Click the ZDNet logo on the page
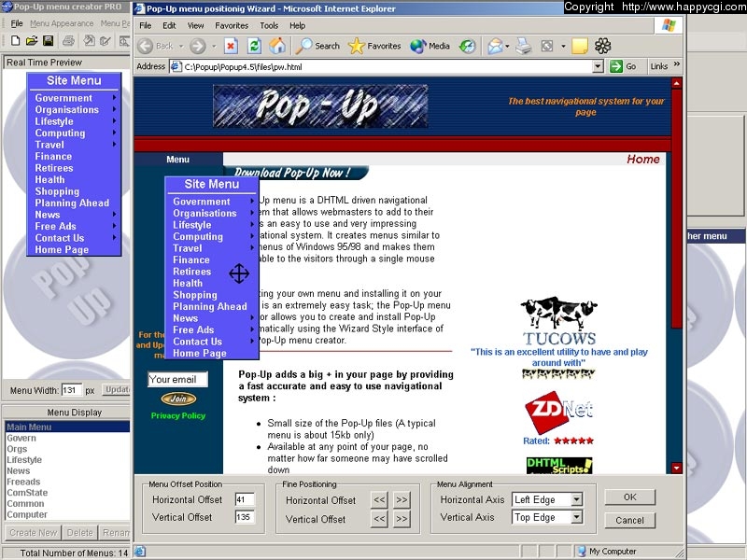The height and width of the screenshot is (560, 747). coord(558,412)
